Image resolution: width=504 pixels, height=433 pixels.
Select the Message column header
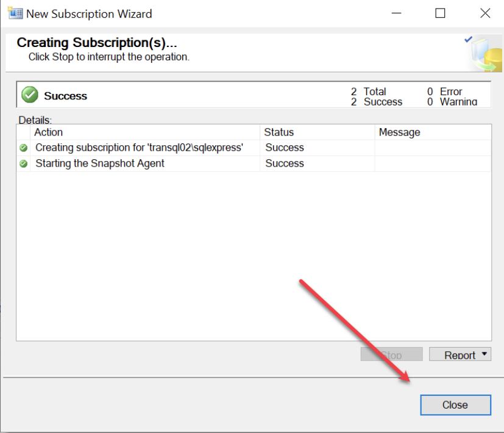[x=433, y=132]
